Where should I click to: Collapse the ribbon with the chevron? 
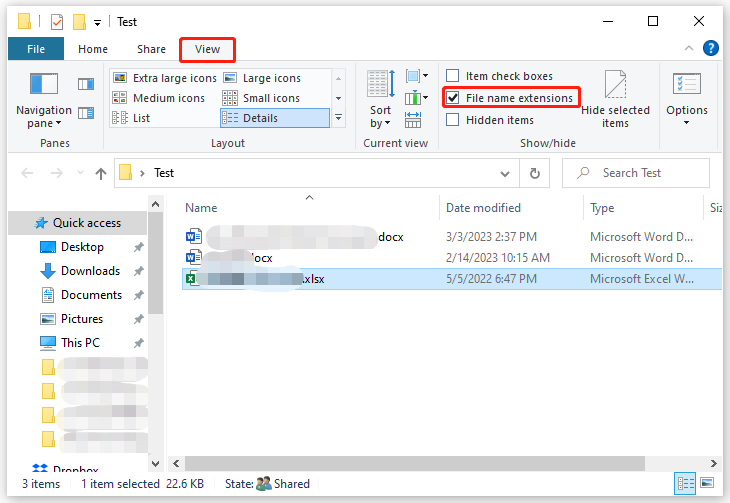(x=689, y=48)
